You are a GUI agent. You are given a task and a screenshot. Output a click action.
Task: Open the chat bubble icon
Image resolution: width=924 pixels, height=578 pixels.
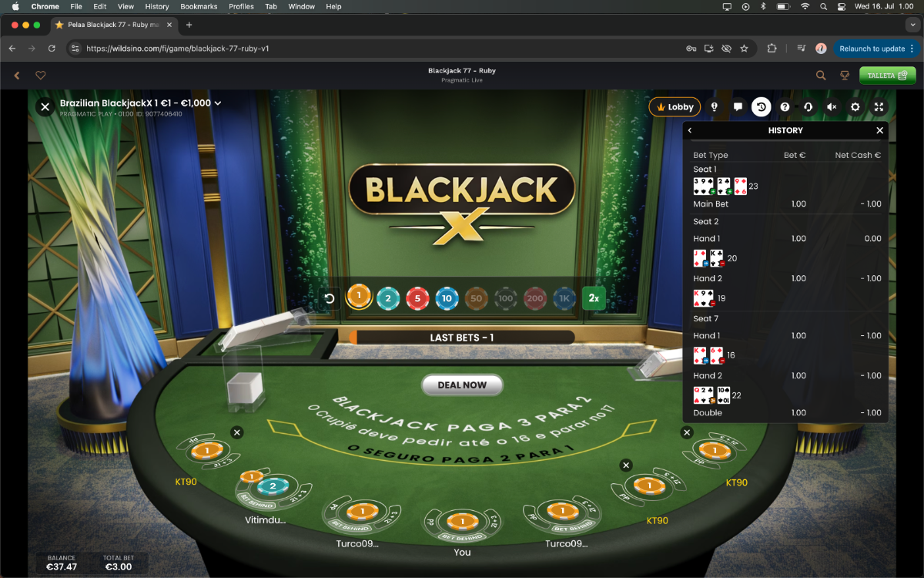pos(738,107)
